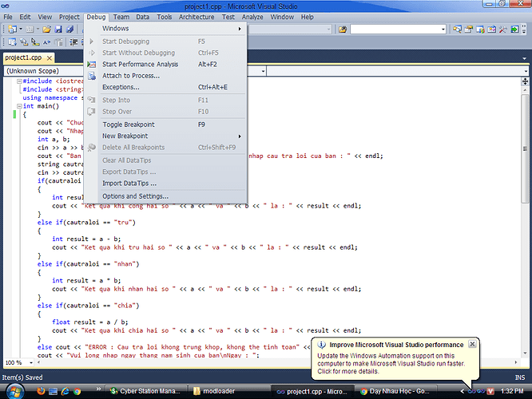
Task: Click the object member list icon
Action: pyautogui.click(x=13, y=42)
